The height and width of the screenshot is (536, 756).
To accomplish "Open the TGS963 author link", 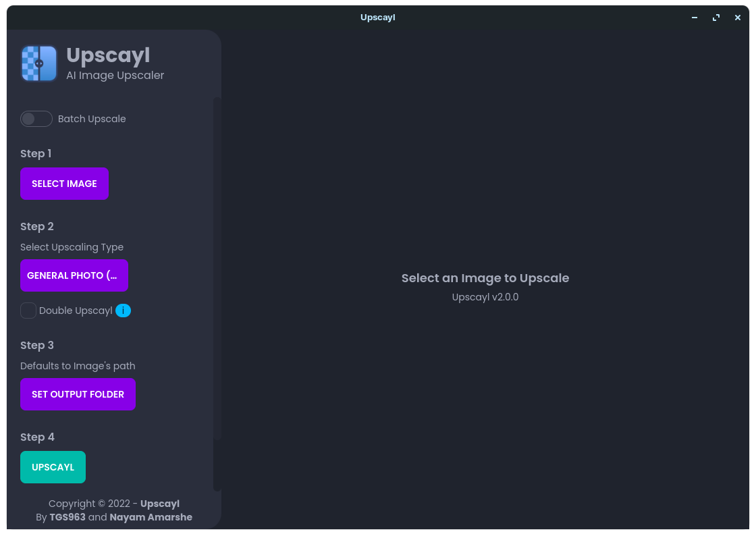I will click(x=67, y=517).
